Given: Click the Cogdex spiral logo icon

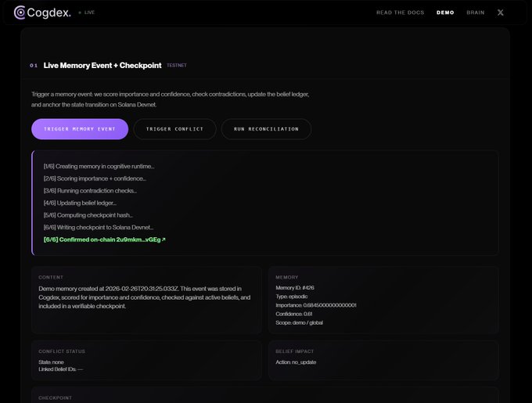Looking at the screenshot, I should coord(20,13).
